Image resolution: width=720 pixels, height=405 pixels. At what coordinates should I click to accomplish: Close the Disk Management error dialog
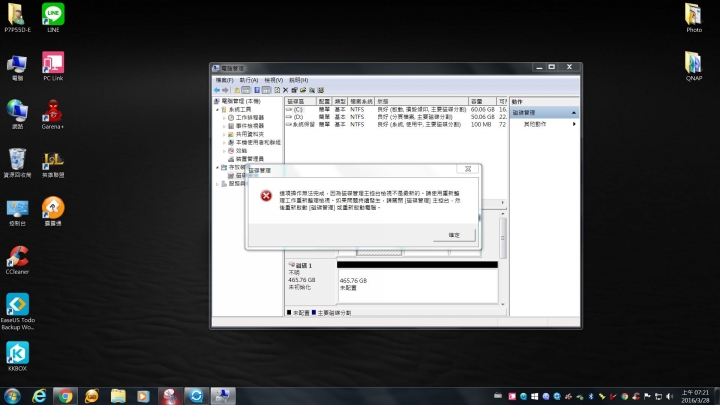pos(468,169)
